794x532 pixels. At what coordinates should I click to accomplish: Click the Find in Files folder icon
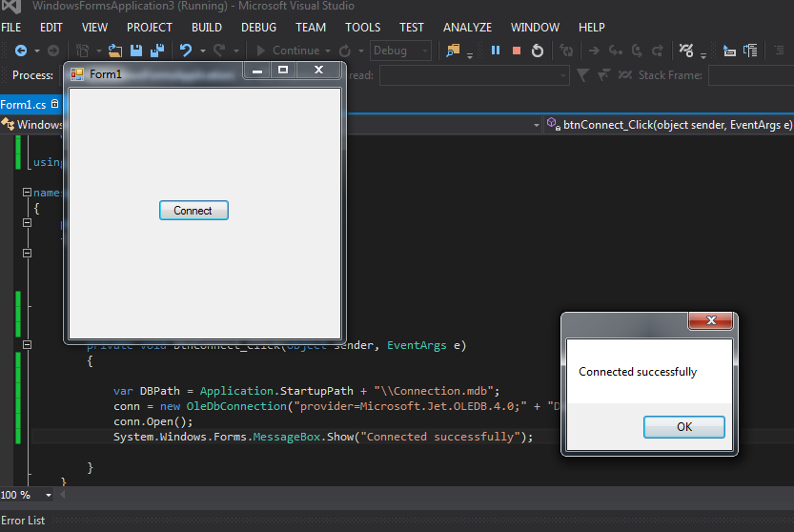(x=453, y=51)
